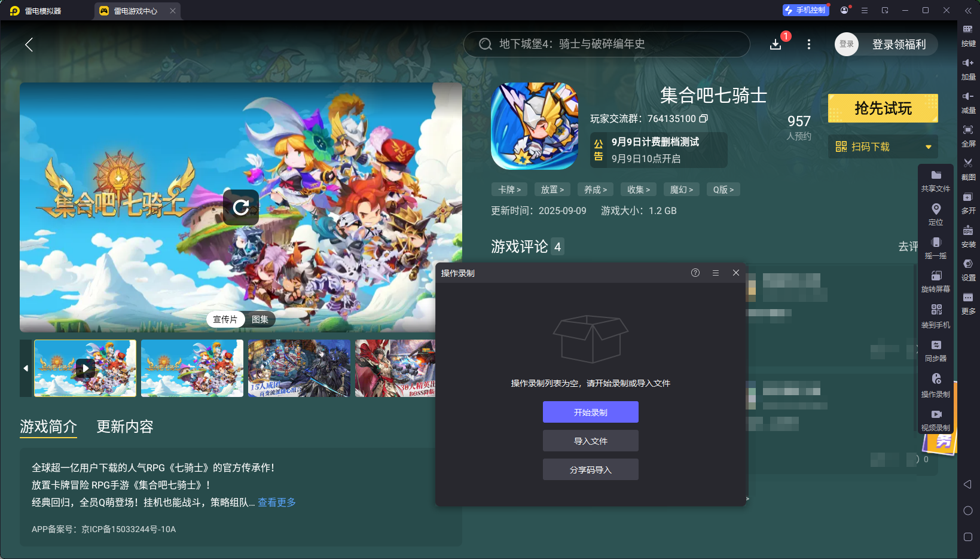Open the 卡牌 tag
This screenshot has width=980, height=559.
pos(509,190)
